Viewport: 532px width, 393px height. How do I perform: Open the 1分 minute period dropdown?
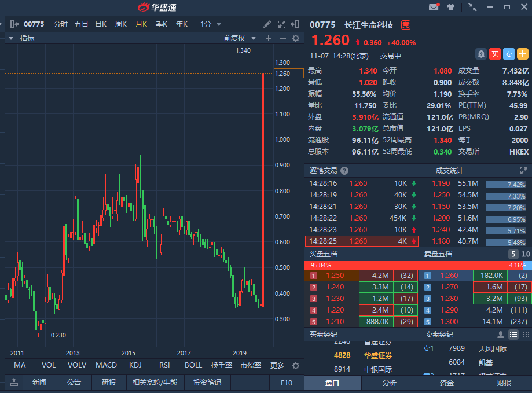click(x=210, y=24)
